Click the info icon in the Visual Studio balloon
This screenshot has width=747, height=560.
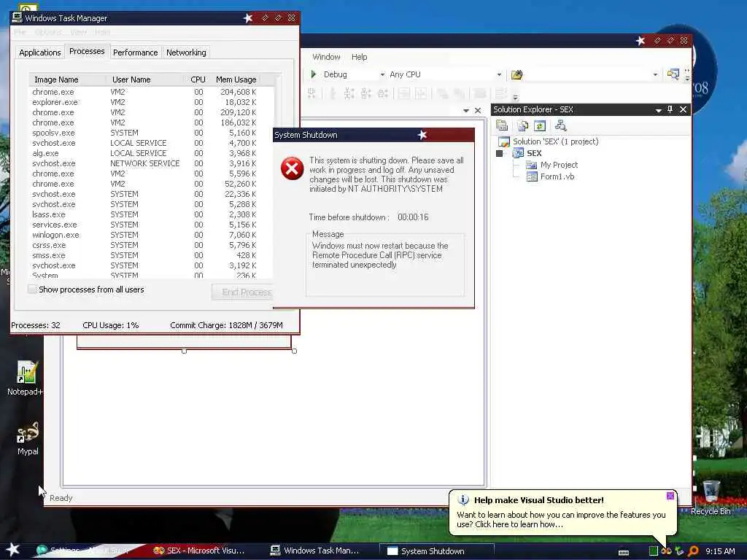coord(463,500)
